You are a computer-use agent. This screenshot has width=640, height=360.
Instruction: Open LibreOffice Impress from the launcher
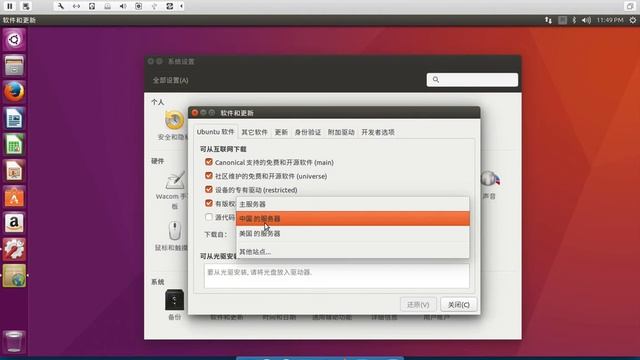point(14,171)
